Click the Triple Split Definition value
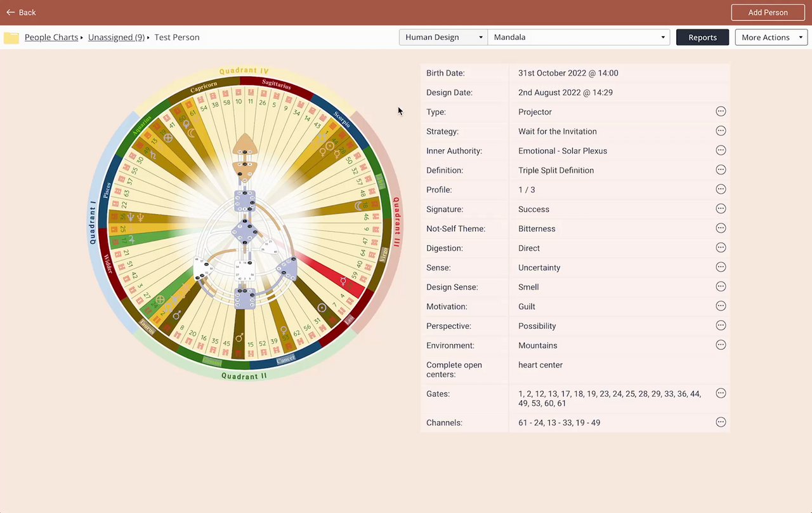 [x=556, y=170]
